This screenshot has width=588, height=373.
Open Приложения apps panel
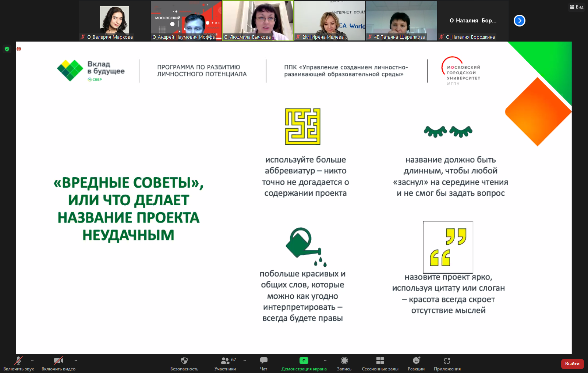pos(447,363)
